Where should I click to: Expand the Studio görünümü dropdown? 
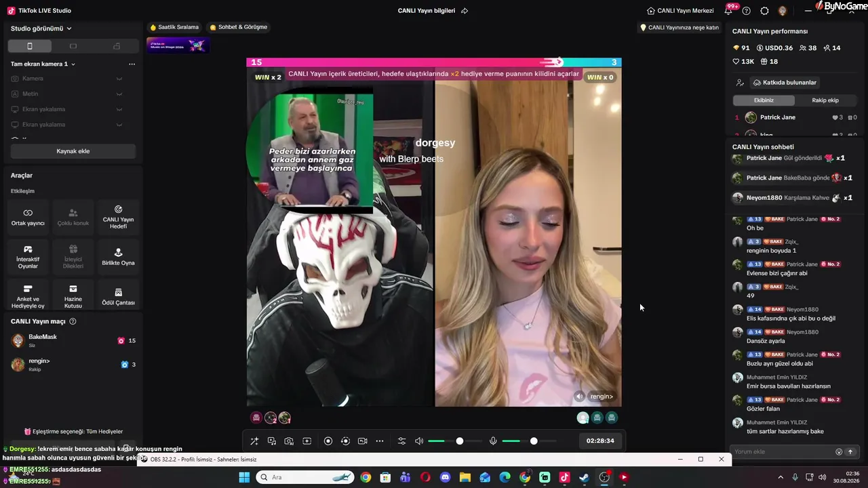tap(41, 28)
